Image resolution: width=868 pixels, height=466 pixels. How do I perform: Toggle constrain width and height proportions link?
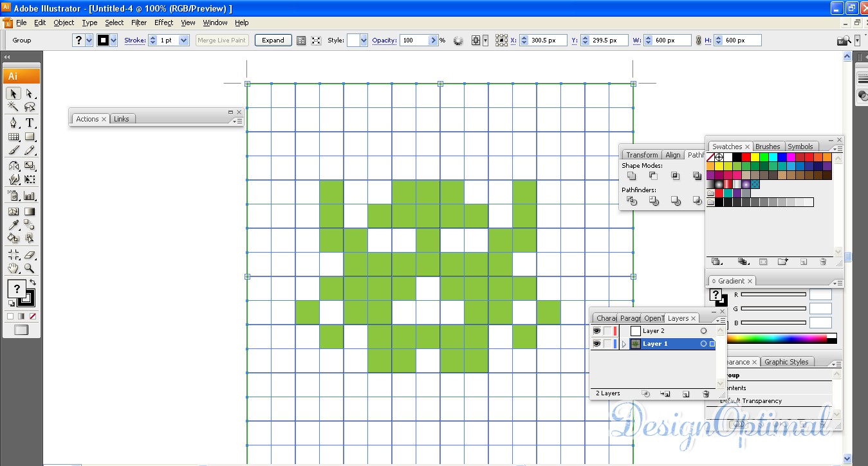[697, 40]
